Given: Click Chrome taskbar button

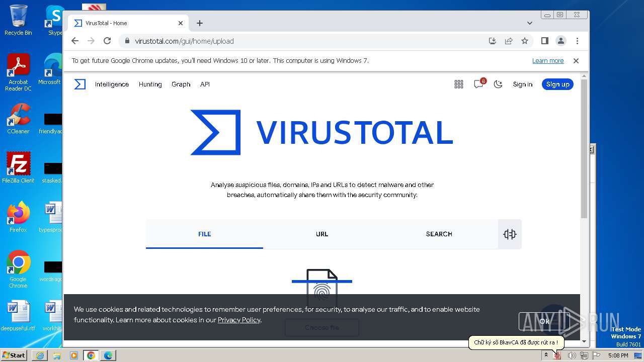Looking at the screenshot, I should (x=91, y=355).
